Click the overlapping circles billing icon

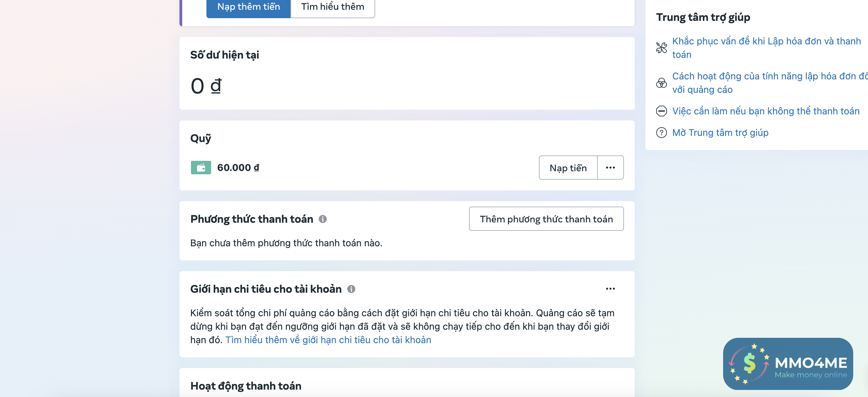(x=661, y=83)
